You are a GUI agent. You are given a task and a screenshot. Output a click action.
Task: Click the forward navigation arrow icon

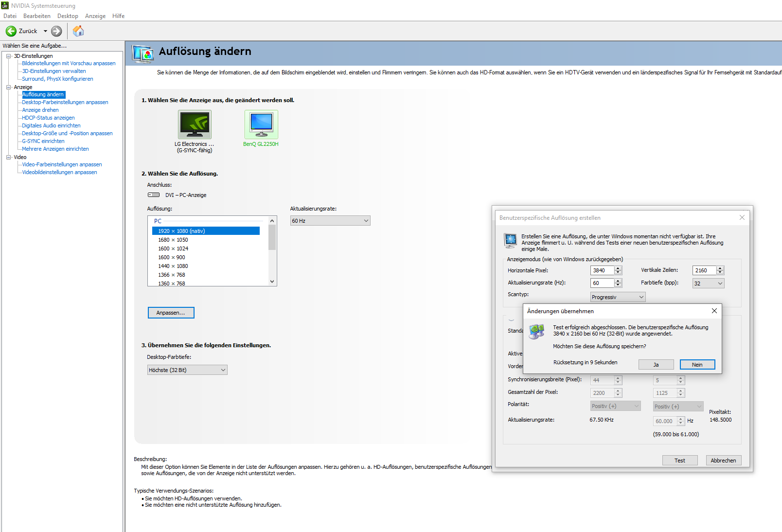56,31
